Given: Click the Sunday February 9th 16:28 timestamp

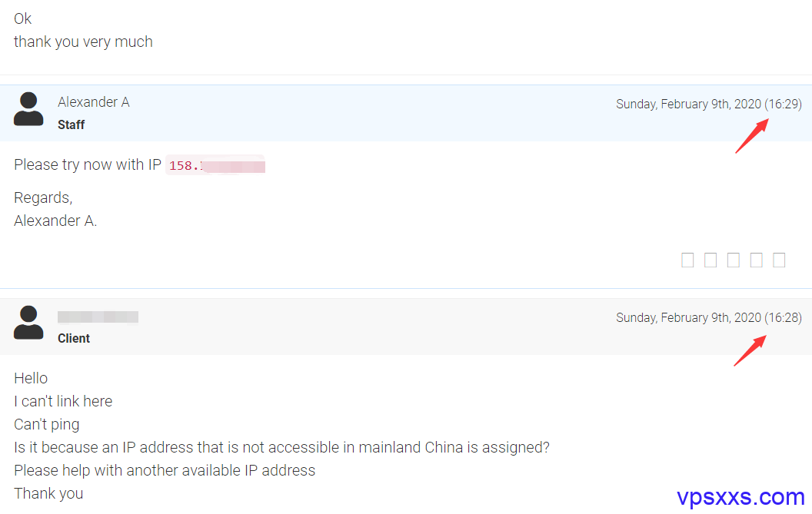Looking at the screenshot, I should (709, 317).
